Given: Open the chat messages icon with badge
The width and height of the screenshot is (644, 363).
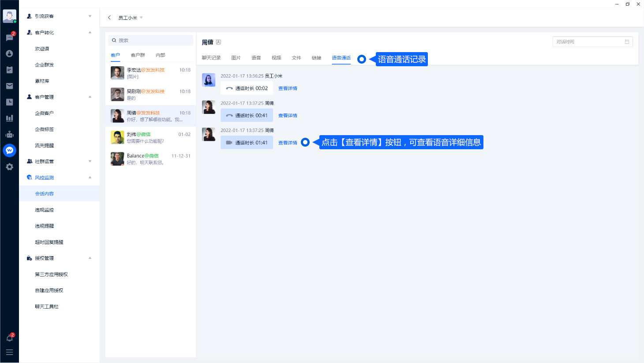Looking at the screenshot, I should point(9,38).
